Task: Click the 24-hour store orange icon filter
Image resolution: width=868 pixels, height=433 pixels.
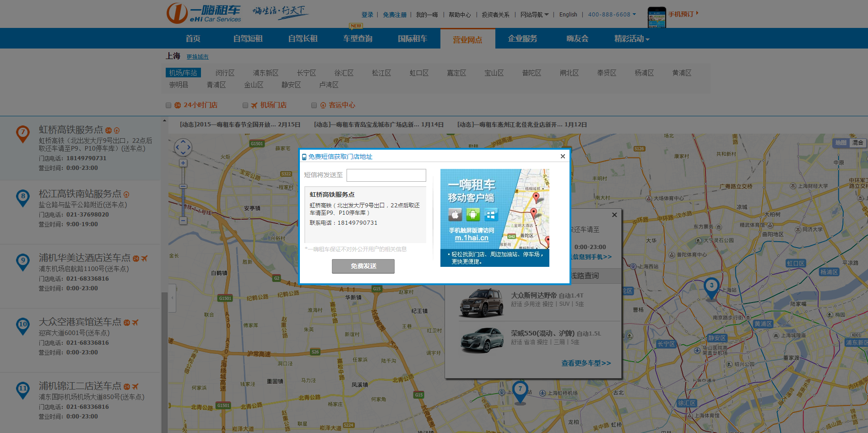Action: coord(178,105)
